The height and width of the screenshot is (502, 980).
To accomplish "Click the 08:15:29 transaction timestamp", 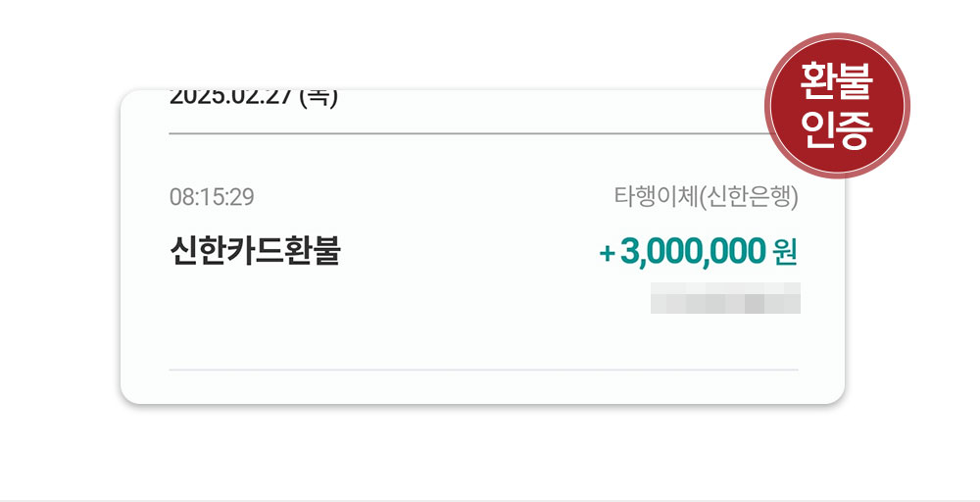I will point(212,197).
